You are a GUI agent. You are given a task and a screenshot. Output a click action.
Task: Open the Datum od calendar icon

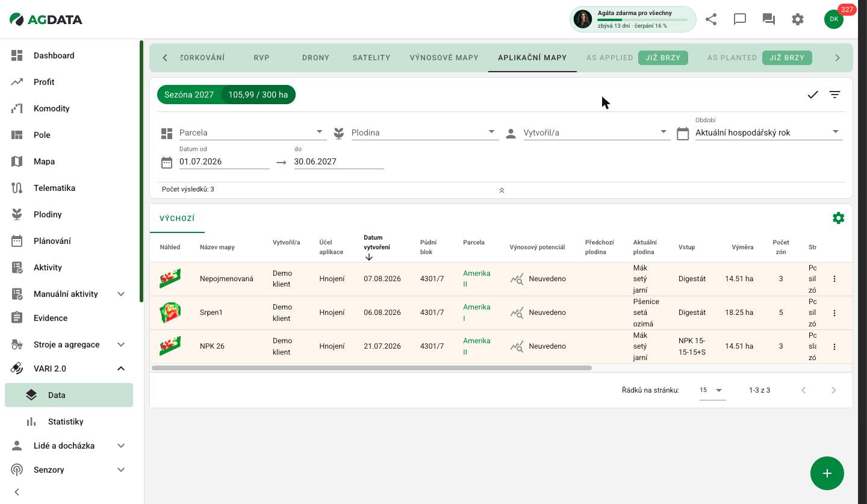167,162
